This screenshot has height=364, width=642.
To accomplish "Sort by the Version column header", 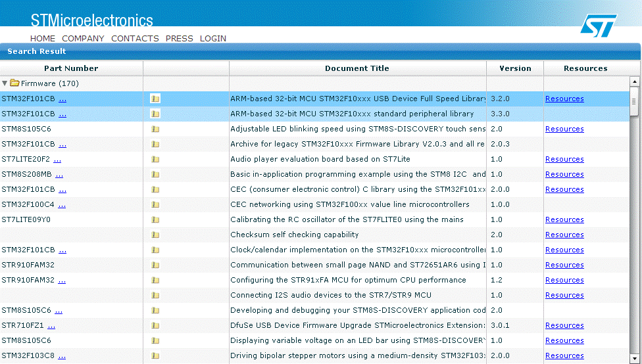I will click(515, 68).
